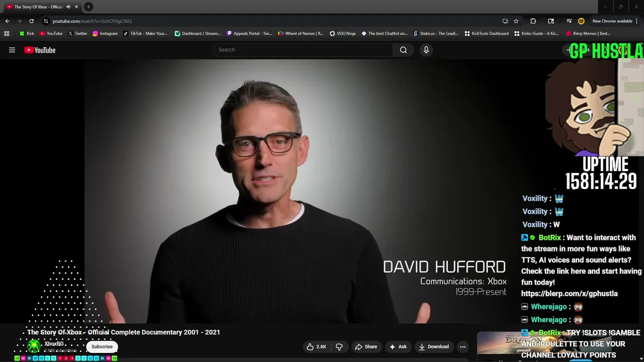Viewport: 644px width, 362px height.
Task: Click the XboxBG channel name
Action: (x=54, y=344)
